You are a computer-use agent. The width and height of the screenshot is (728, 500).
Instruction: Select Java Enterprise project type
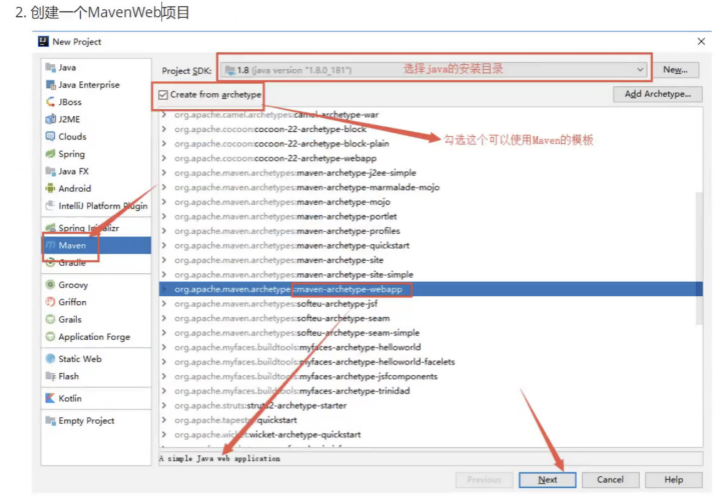coord(89,85)
